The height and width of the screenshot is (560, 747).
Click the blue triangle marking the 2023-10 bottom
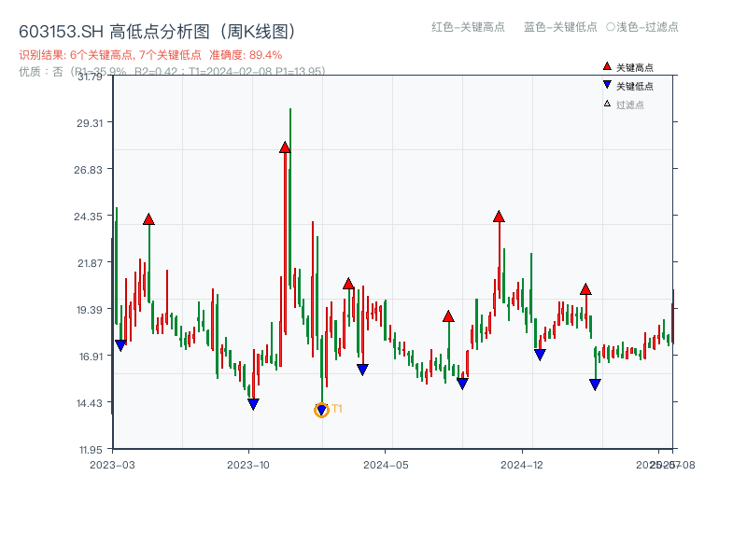(x=252, y=403)
